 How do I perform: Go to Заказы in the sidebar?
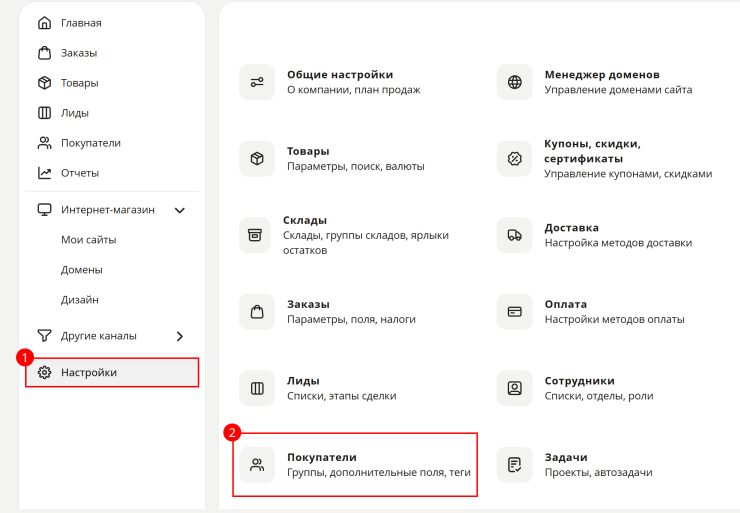coord(79,53)
